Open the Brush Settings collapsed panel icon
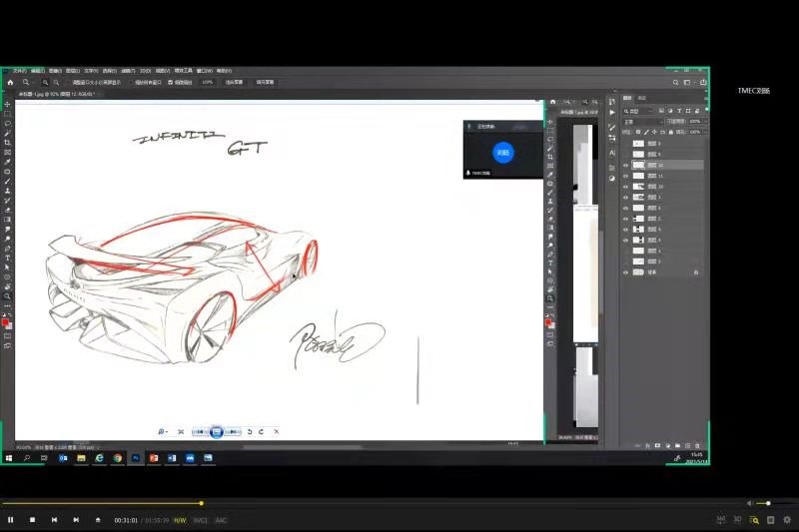 [612, 128]
